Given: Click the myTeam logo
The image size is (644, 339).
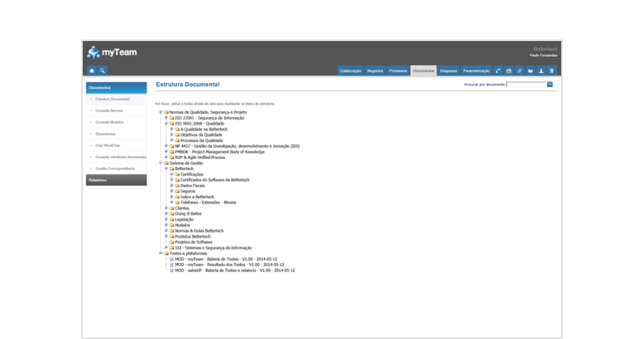Looking at the screenshot, I should 112,52.
